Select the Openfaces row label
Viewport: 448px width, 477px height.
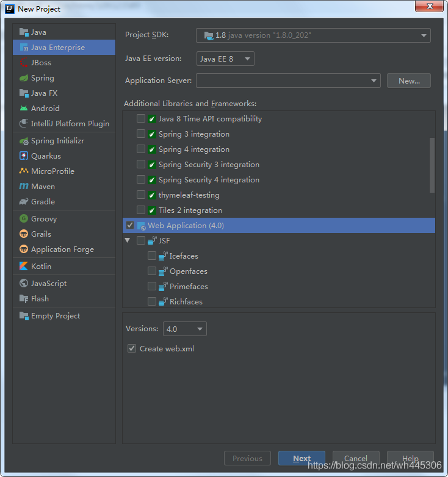pos(189,271)
